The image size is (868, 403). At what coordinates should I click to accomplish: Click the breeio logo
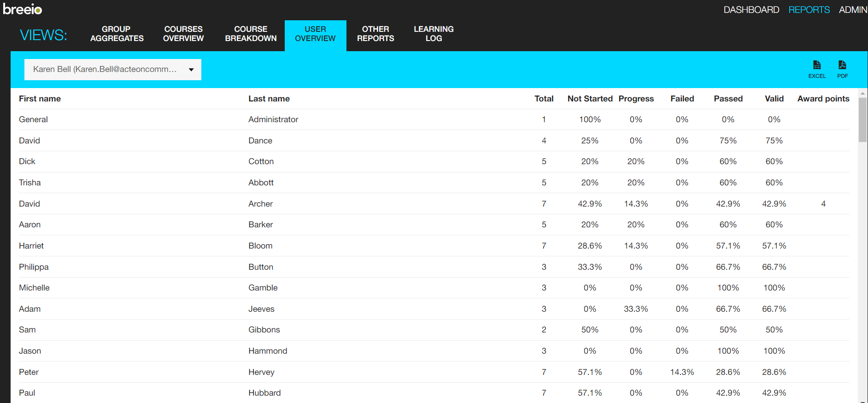click(x=23, y=9)
